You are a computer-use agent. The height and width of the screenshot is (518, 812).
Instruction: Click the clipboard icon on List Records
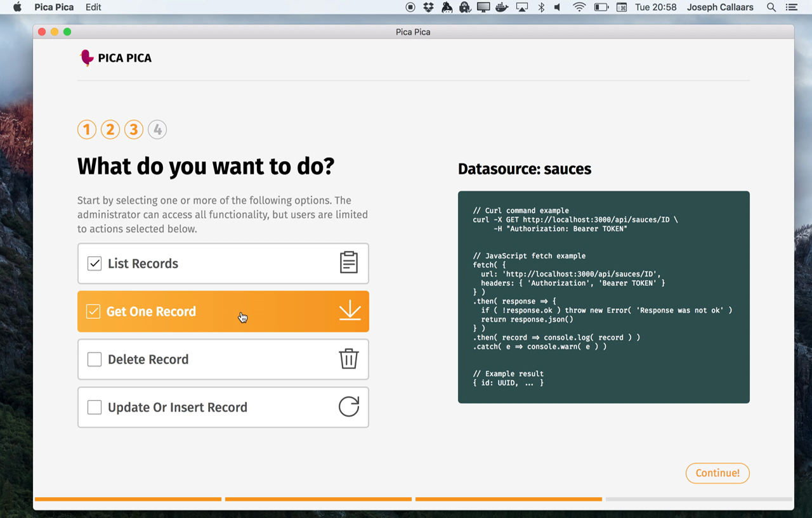click(x=348, y=262)
